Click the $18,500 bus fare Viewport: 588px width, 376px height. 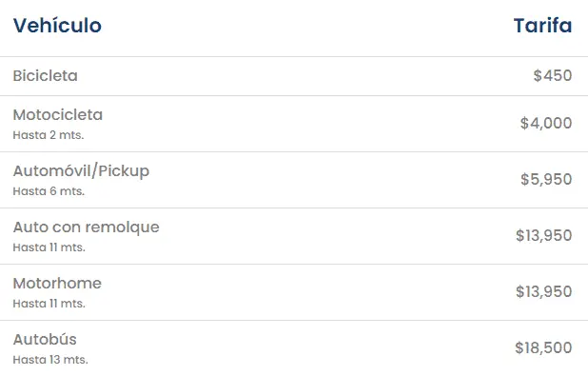(x=543, y=347)
